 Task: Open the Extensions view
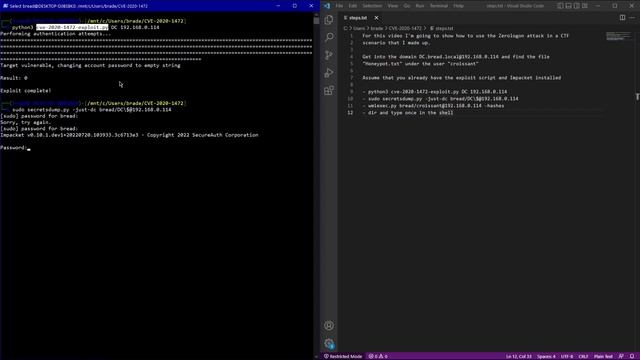click(x=329, y=91)
